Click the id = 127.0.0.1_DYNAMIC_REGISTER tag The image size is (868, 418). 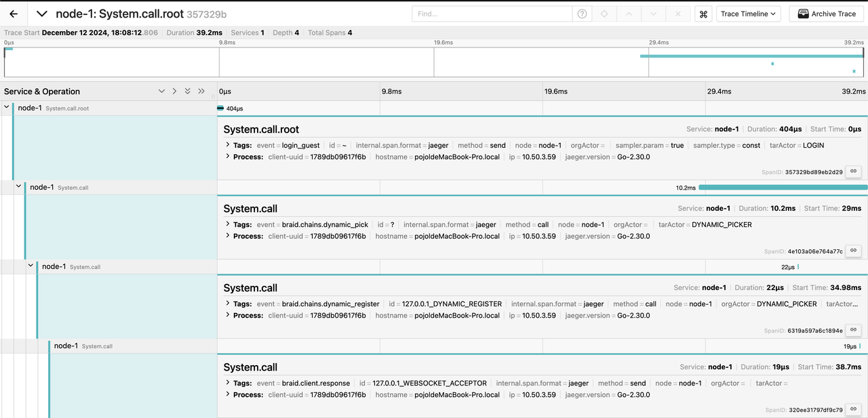tap(446, 304)
